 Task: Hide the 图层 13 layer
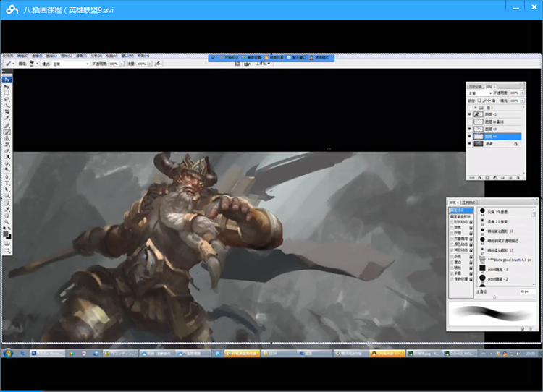tap(470, 129)
